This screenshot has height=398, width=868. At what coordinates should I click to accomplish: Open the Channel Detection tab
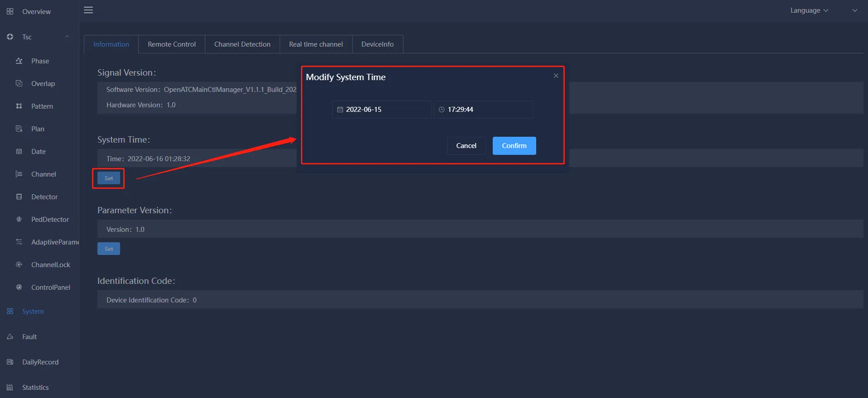242,44
